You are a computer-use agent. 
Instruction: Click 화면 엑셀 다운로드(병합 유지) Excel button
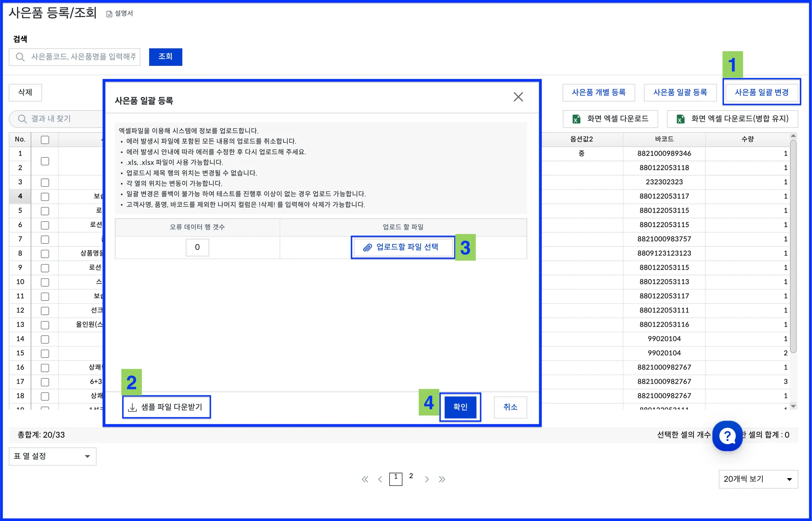(732, 119)
